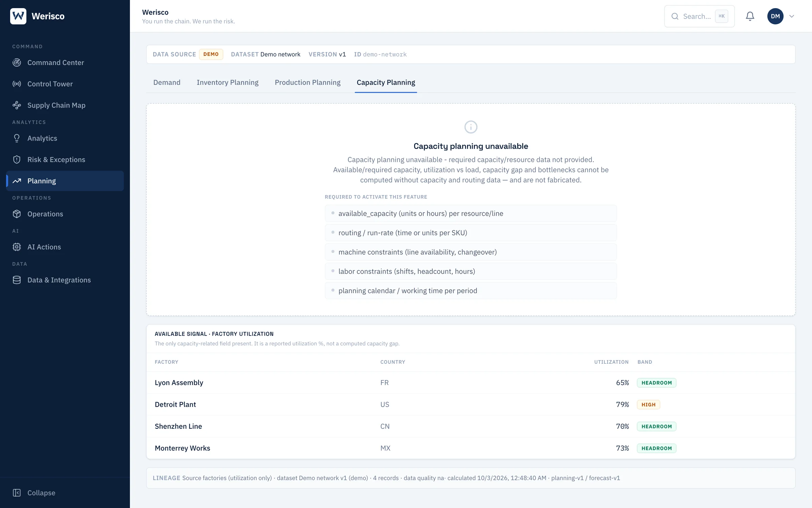Viewport: 812px width, 508px height.
Task: Click the Monterrey Works factory name
Action: 182,448
